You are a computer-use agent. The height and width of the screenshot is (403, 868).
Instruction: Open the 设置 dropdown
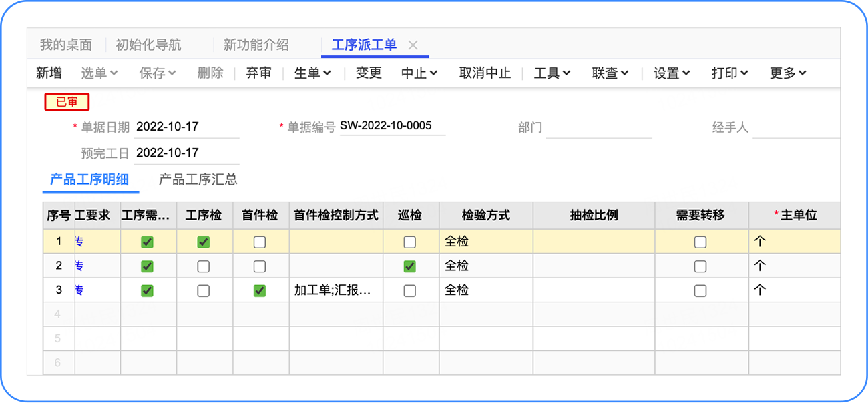[672, 73]
